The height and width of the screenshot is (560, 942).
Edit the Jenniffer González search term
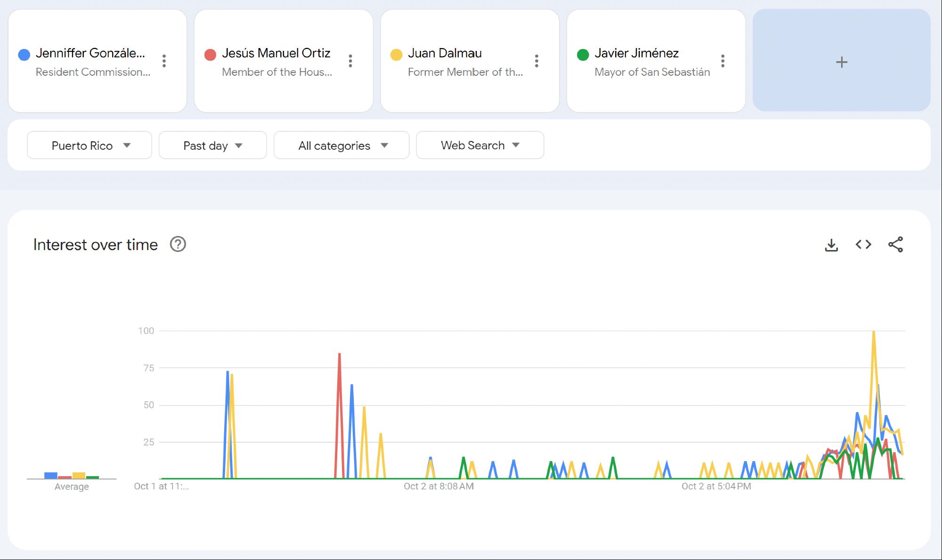point(90,53)
